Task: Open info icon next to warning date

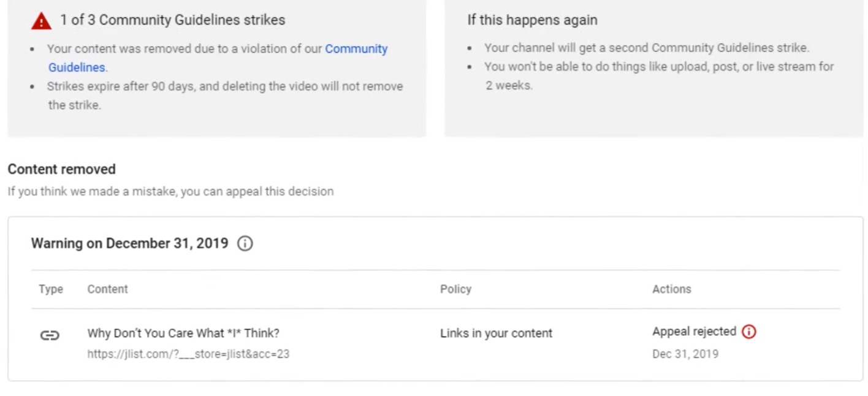Action: coord(245,243)
